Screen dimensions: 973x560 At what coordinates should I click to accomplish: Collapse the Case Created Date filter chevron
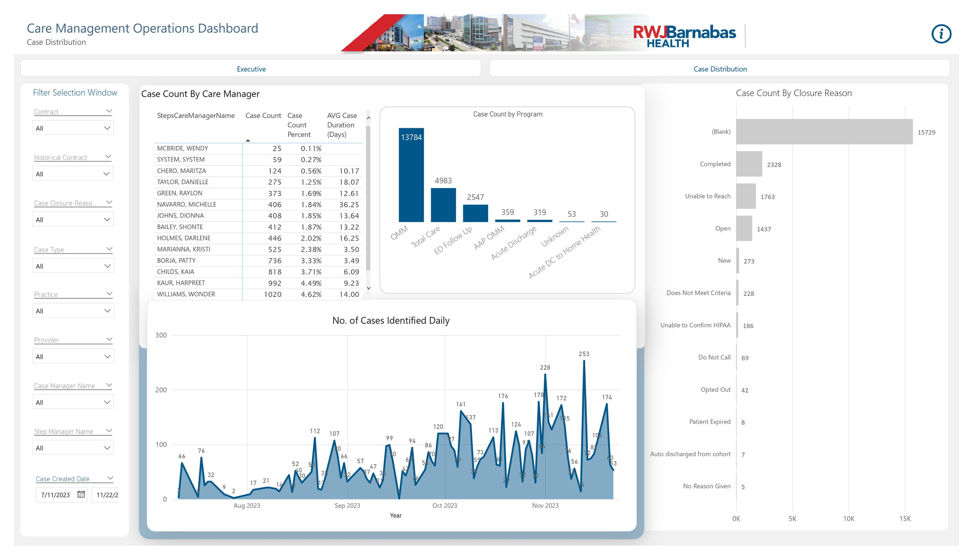[110, 478]
